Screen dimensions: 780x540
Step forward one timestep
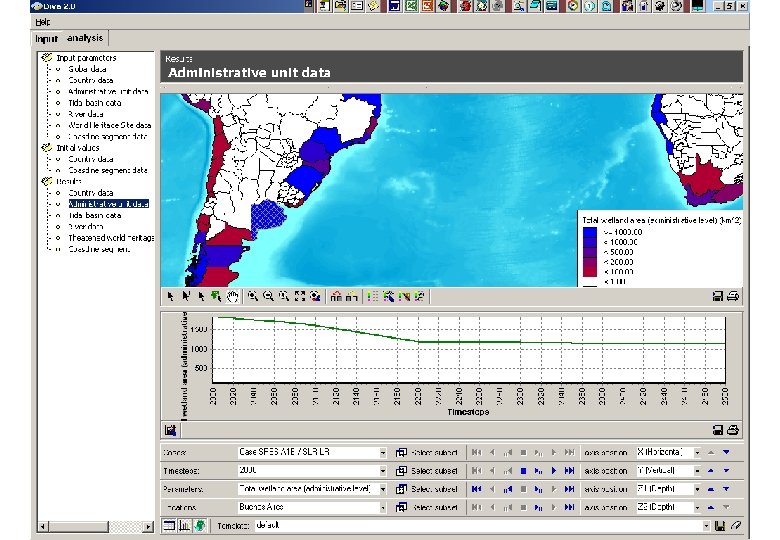pyautogui.click(x=538, y=471)
